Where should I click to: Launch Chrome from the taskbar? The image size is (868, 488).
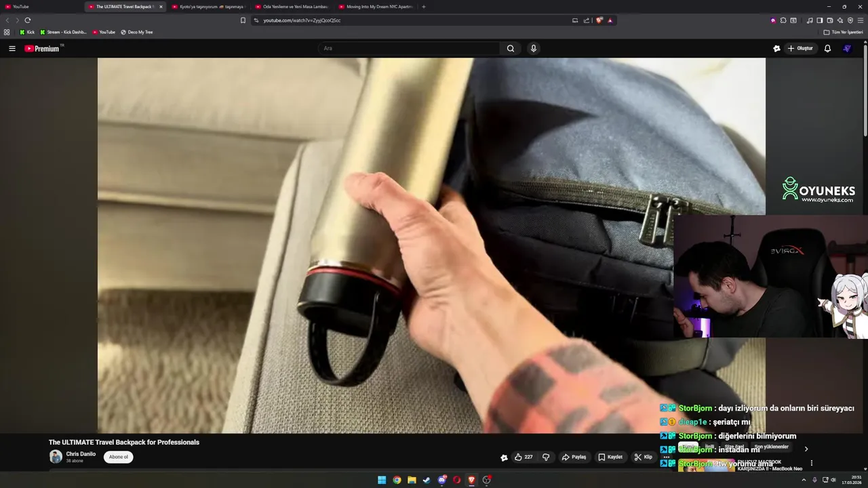click(x=397, y=480)
